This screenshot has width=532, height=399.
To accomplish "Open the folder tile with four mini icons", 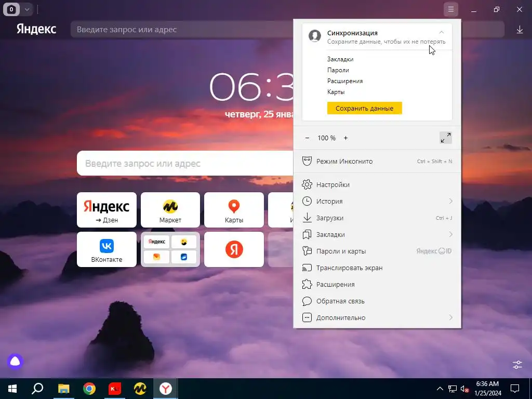I will pyautogui.click(x=170, y=249).
